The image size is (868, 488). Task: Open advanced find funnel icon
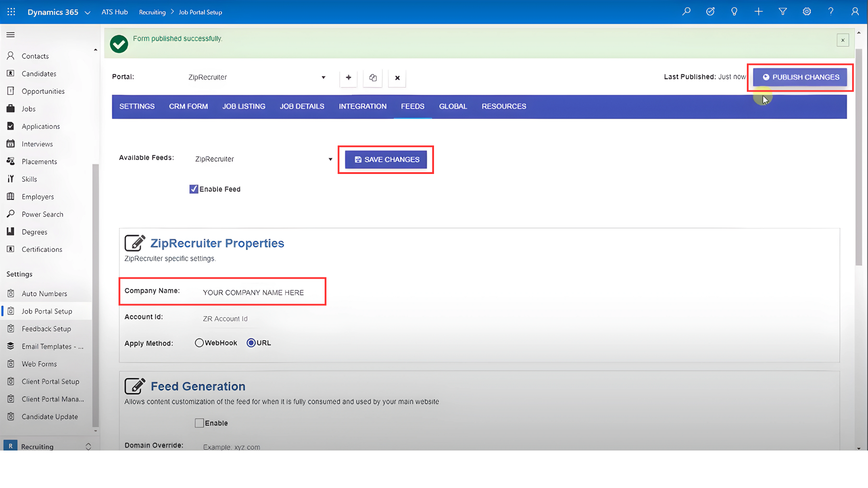(x=783, y=12)
